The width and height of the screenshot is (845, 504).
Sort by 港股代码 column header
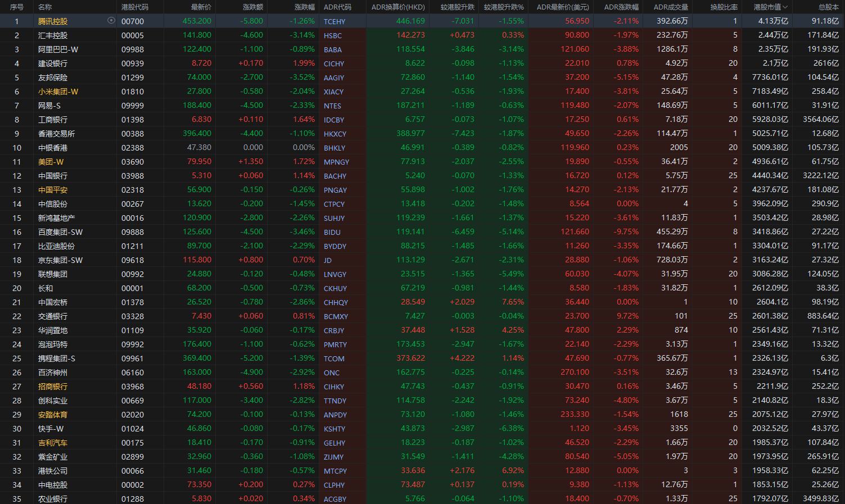pyautogui.click(x=135, y=7)
